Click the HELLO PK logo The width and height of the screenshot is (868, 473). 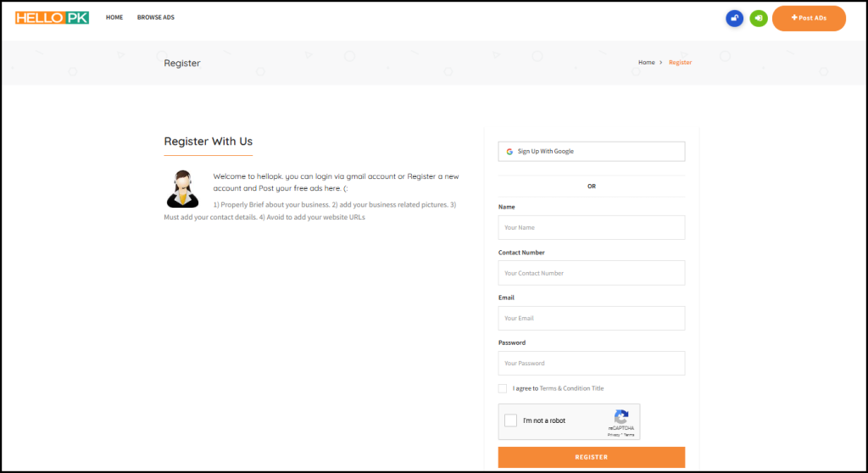coord(52,17)
